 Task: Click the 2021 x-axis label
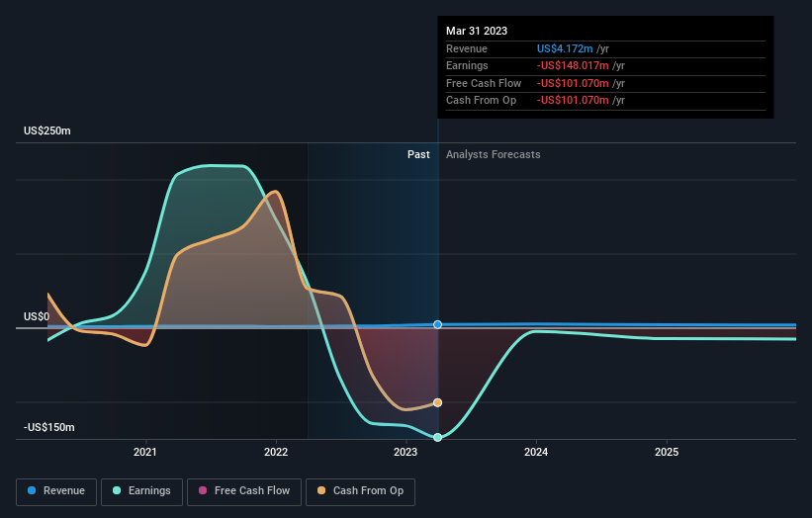click(145, 452)
